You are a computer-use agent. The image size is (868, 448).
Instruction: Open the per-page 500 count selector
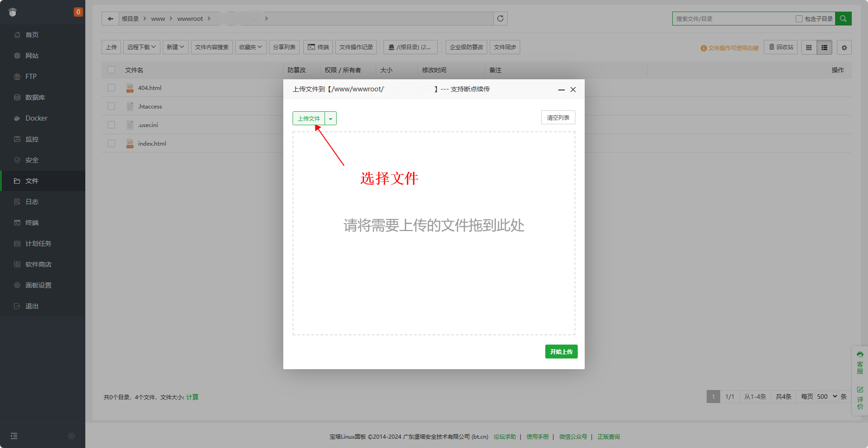(x=827, y=397)
